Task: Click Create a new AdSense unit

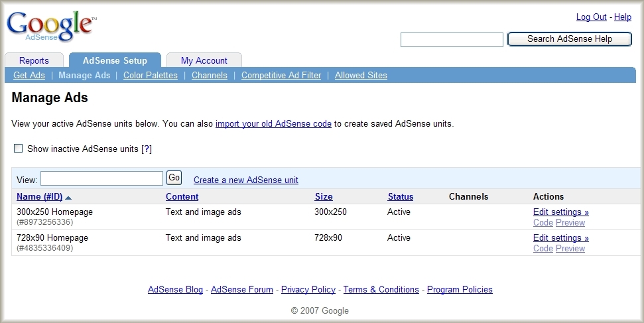Action: click(246, 180)
